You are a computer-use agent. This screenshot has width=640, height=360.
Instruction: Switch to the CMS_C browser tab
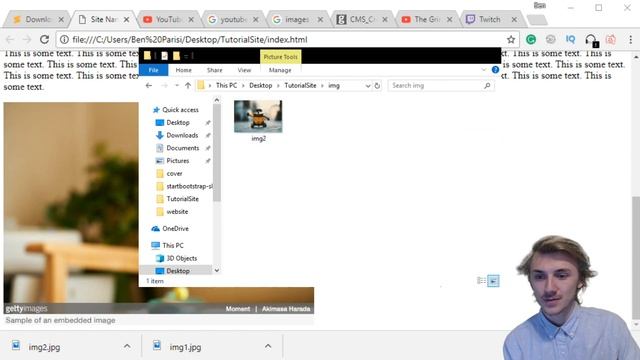click(x=361, y=19)
